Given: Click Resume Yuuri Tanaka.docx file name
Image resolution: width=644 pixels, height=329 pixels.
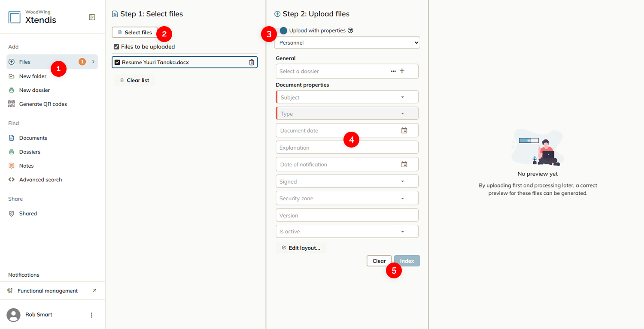Looking at the screenshot, I should pyautogui.click(x=155, y=62).
